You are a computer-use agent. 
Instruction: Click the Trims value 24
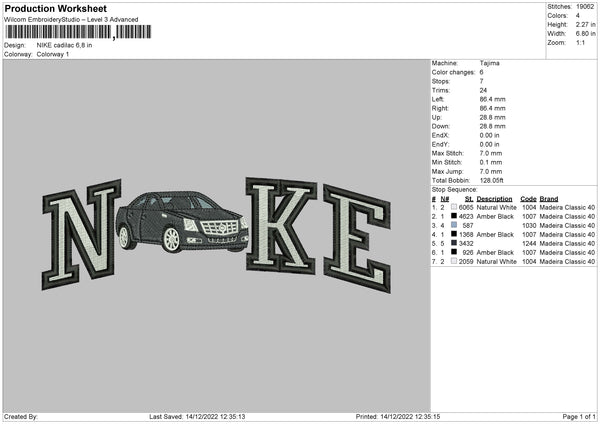[x=483, y=90]
